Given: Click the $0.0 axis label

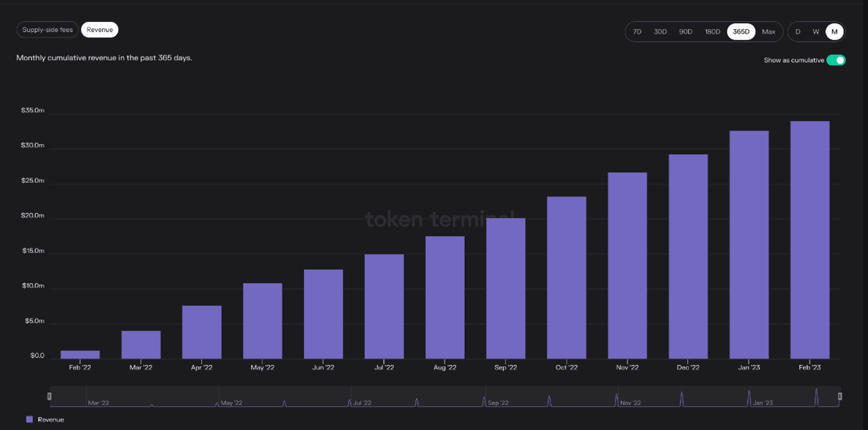Looking at the screenshot, I should point(37,355).
